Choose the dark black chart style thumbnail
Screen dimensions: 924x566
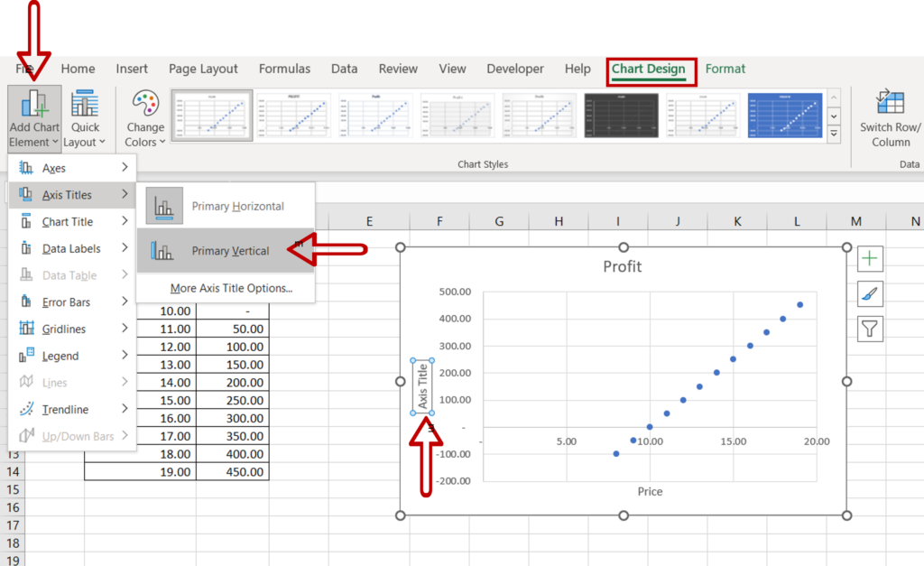click(620, 115)
